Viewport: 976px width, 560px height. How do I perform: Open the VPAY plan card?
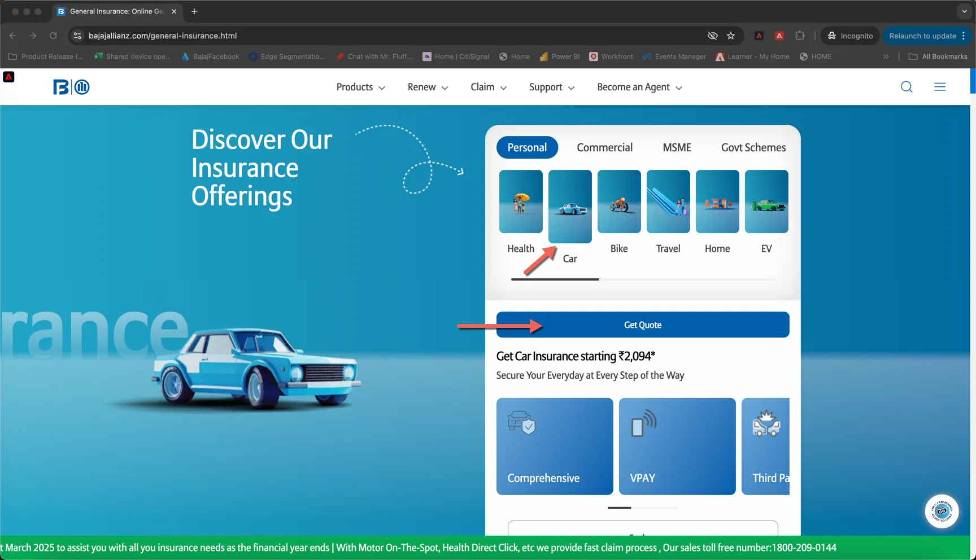pyautogui.click(x=677, y=447)
